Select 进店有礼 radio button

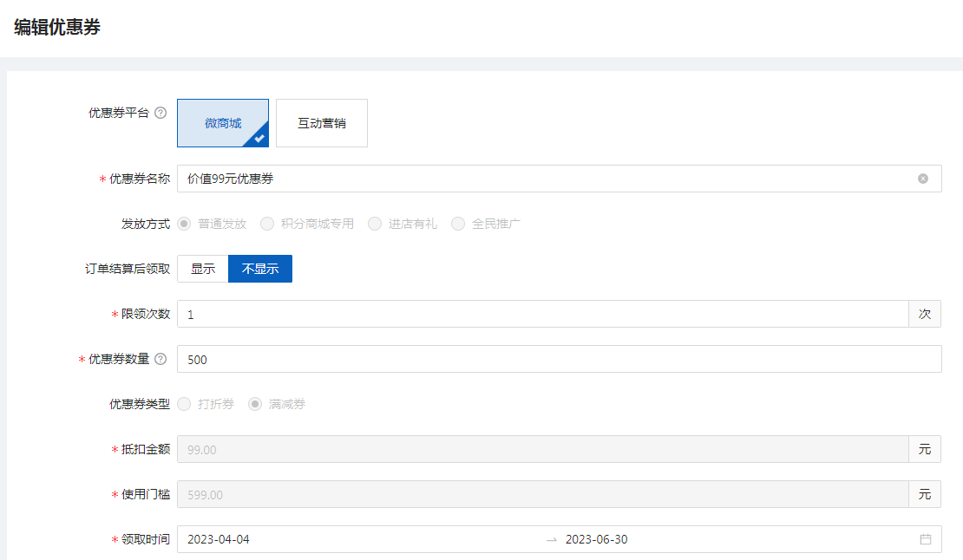pyautogui.click(x=375, y=224)
